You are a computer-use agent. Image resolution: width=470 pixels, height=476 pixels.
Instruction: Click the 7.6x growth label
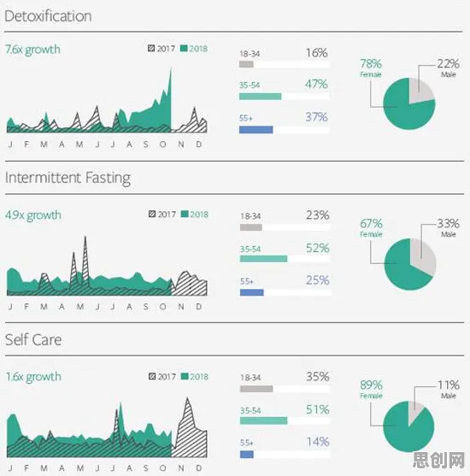pyautogui.click(x=32, y=50)
